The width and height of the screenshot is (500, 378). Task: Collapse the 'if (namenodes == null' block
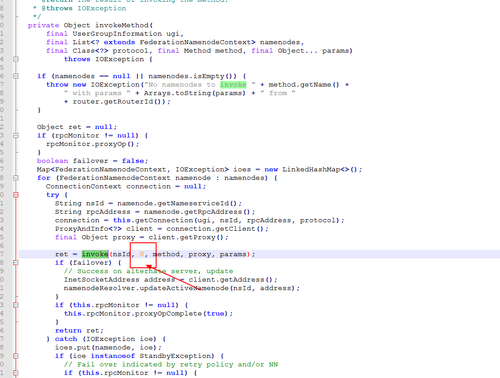(16, 76)
